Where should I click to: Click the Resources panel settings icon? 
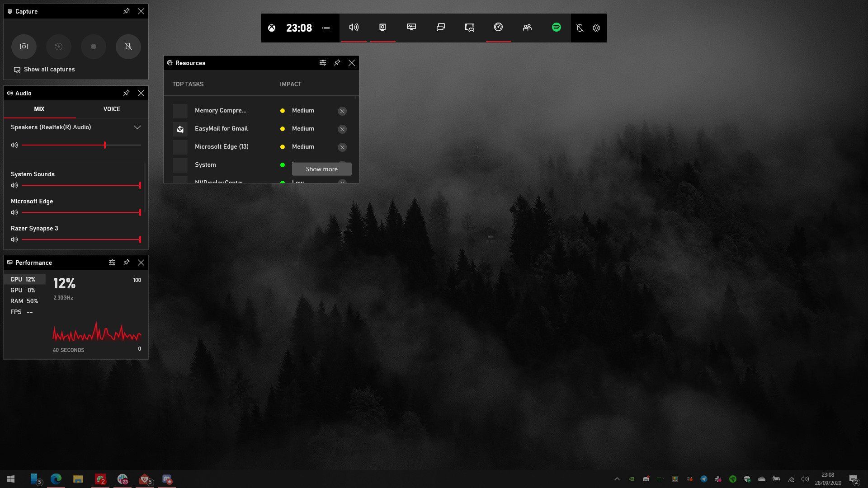(x=322, y=62)
